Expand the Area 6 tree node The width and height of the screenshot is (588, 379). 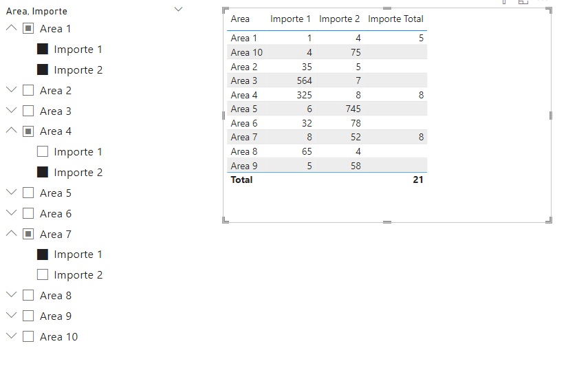click(12, 213)
